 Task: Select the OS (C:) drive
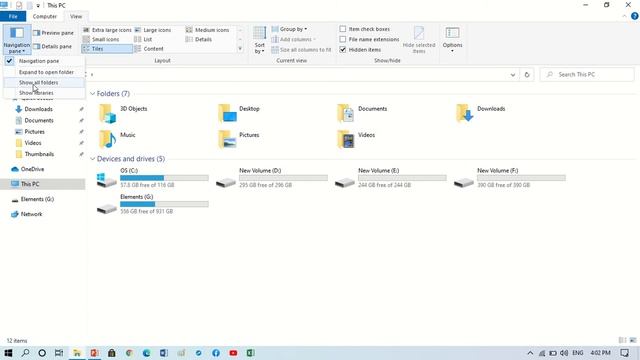153,178
